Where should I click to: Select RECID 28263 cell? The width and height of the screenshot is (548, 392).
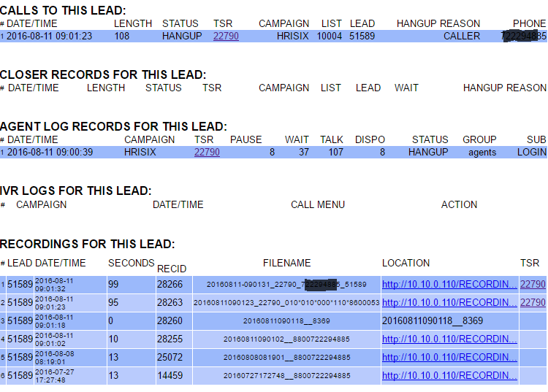(174, 303)
